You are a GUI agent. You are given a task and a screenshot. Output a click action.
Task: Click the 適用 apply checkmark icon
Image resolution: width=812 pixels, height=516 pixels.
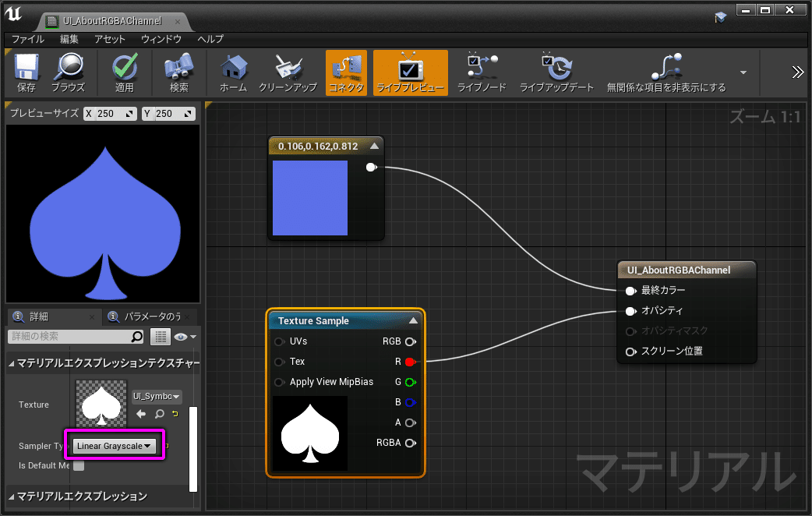124,73
